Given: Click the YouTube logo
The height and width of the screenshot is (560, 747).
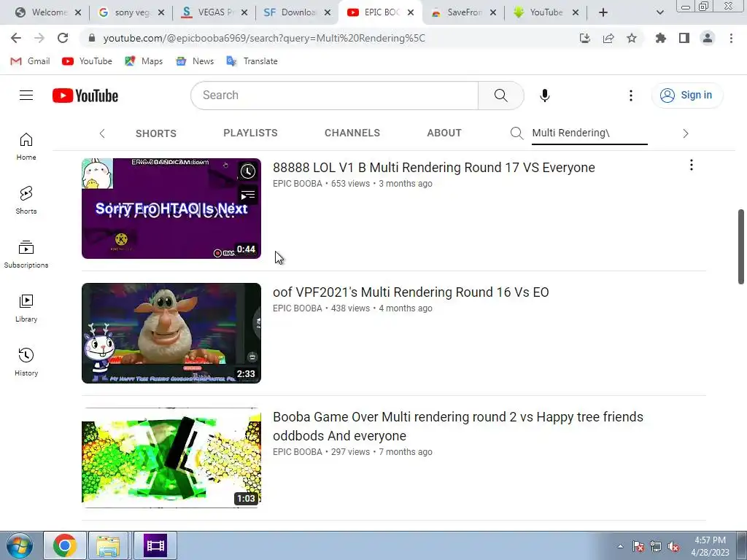Looking at the screenshot, I should point(85,96).
